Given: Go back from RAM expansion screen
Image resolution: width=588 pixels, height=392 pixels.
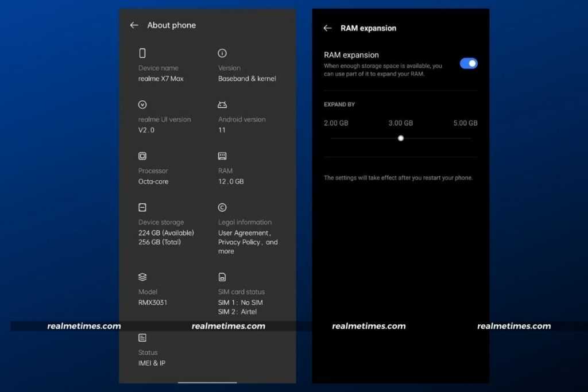Looking at the screenshot, I should (327, 28).
